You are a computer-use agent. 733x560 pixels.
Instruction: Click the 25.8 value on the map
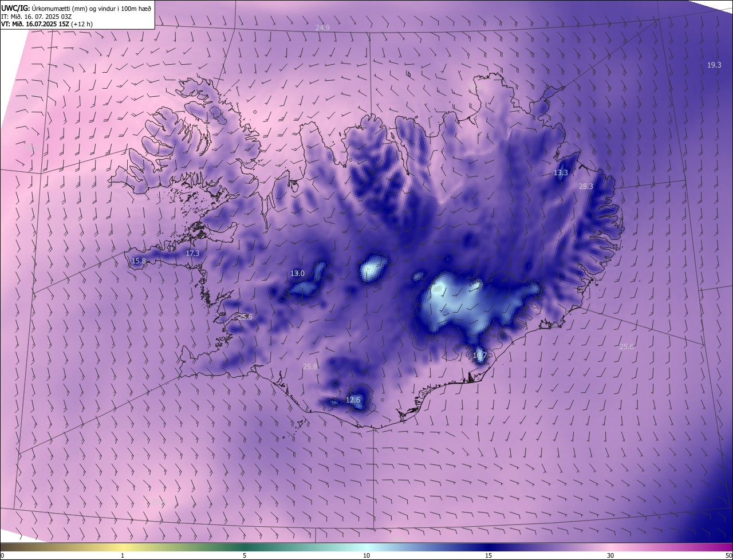tap(310, 366)
